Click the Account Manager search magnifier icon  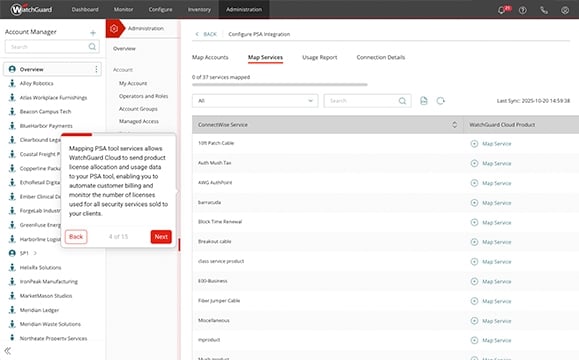[x=92, y=47]
